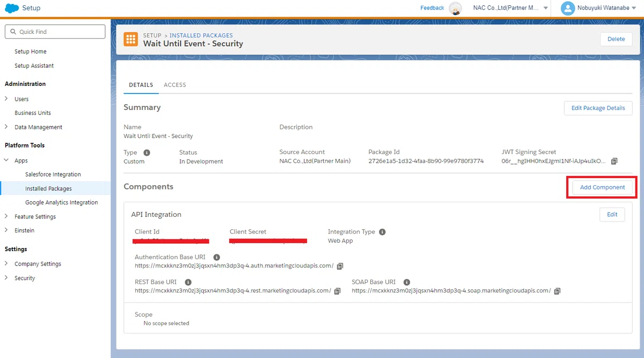Click Edit Package Details button

click(598, 108)
